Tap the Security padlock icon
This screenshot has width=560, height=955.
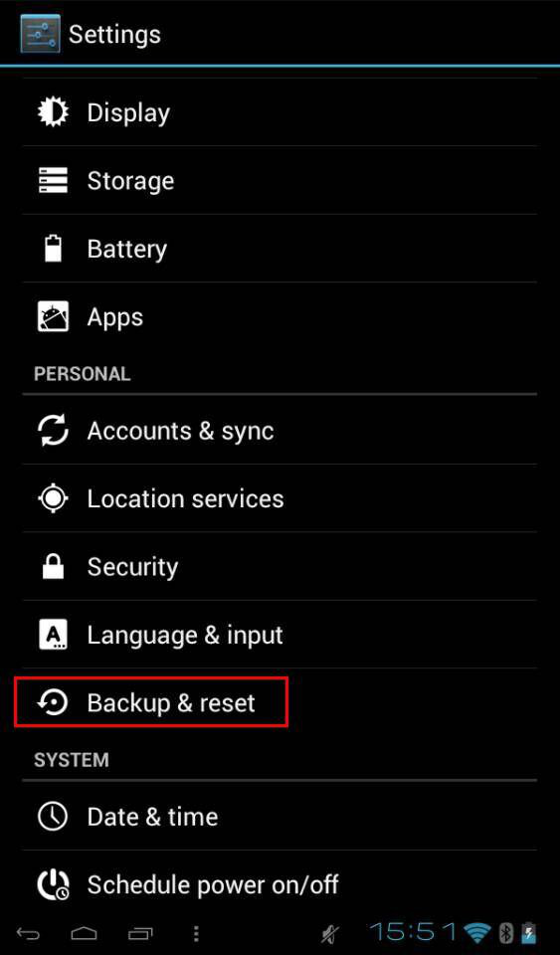[x=54, y=566]
